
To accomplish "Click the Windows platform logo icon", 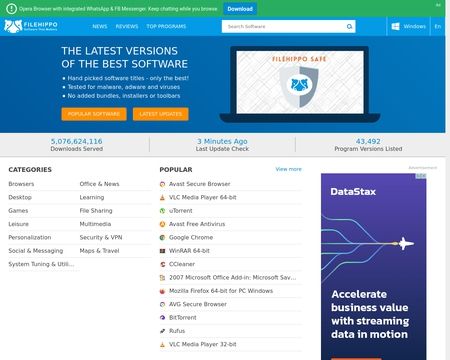I will click(x=396, y=26).
